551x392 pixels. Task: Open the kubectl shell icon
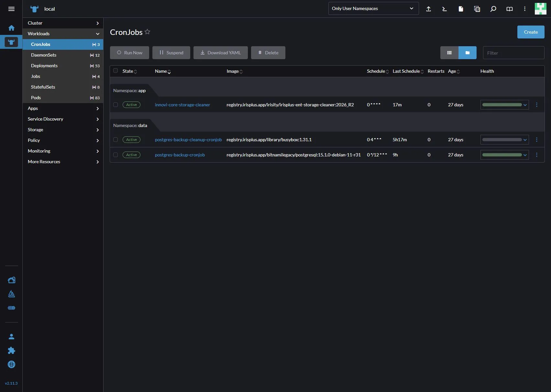445,9
